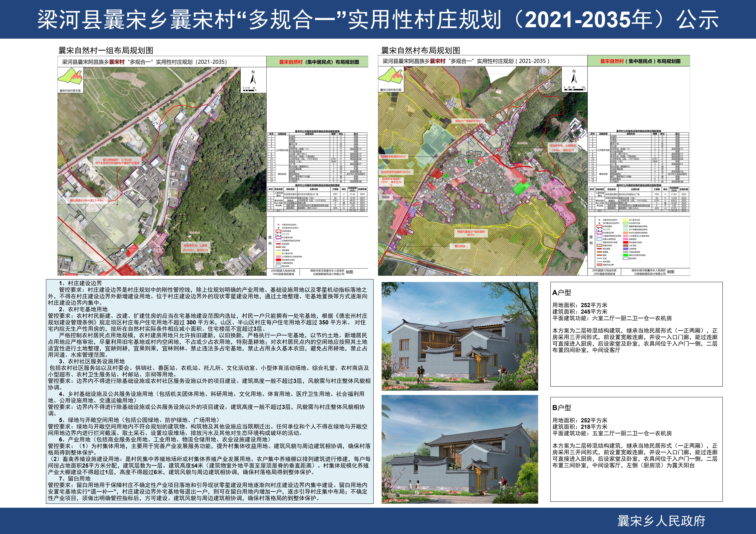Image resolution: width=756 pixels, height=534 pixels.
Task: Click the green 绿地与开敞空间用地 swatch in the right legend
Action: coord(626,255)
